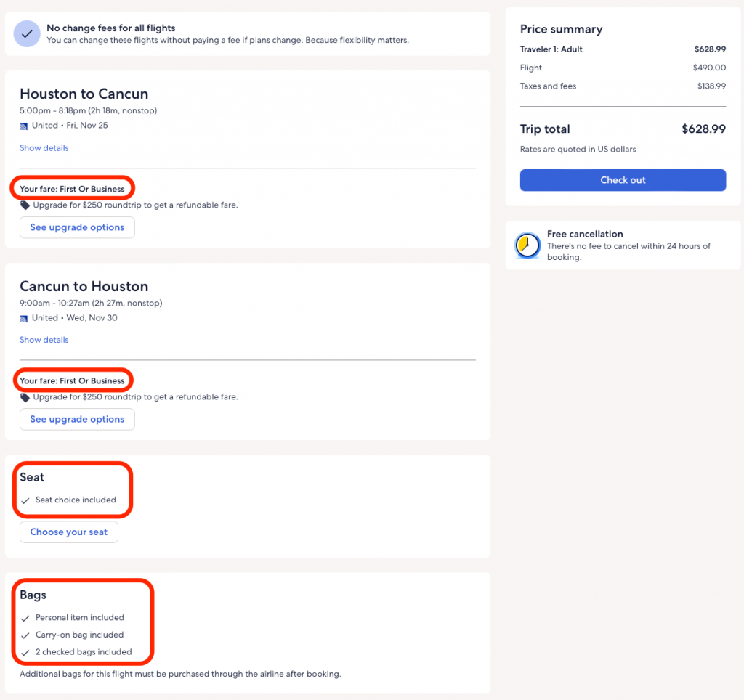Expand Show details for Houston to Cancun
The image size is (744, 700).
[44, 148]
